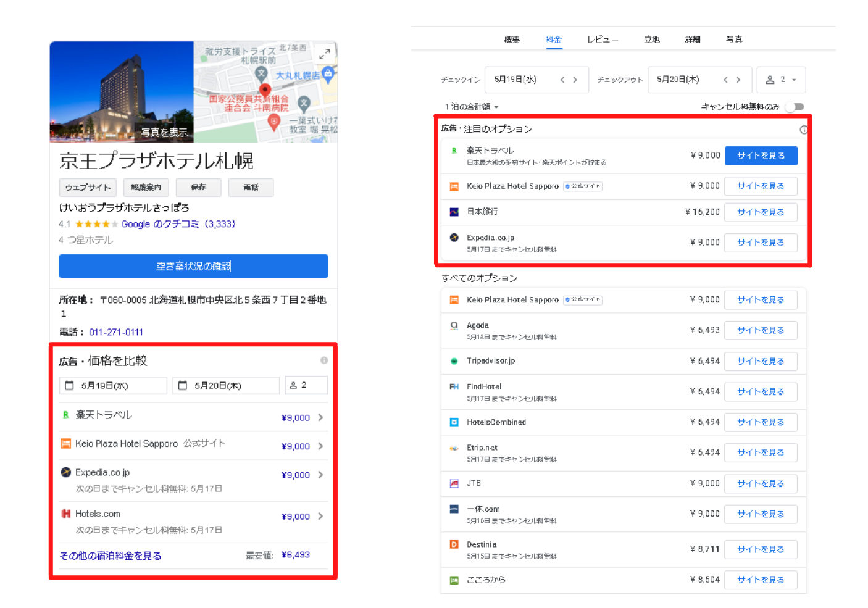
Task: Click サイトを見る for Tripadvisor.jp
Action: click(x=761, y=361)
